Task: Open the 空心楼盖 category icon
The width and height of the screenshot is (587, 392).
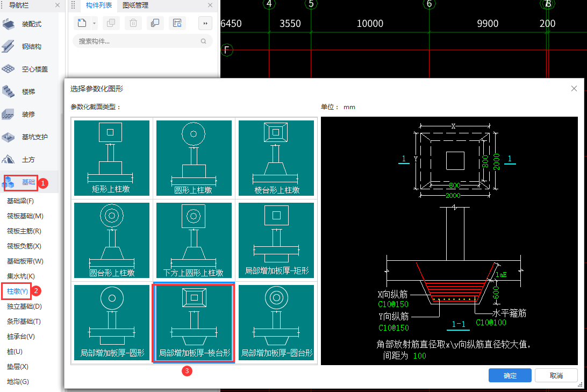Action: coord(8,69)
